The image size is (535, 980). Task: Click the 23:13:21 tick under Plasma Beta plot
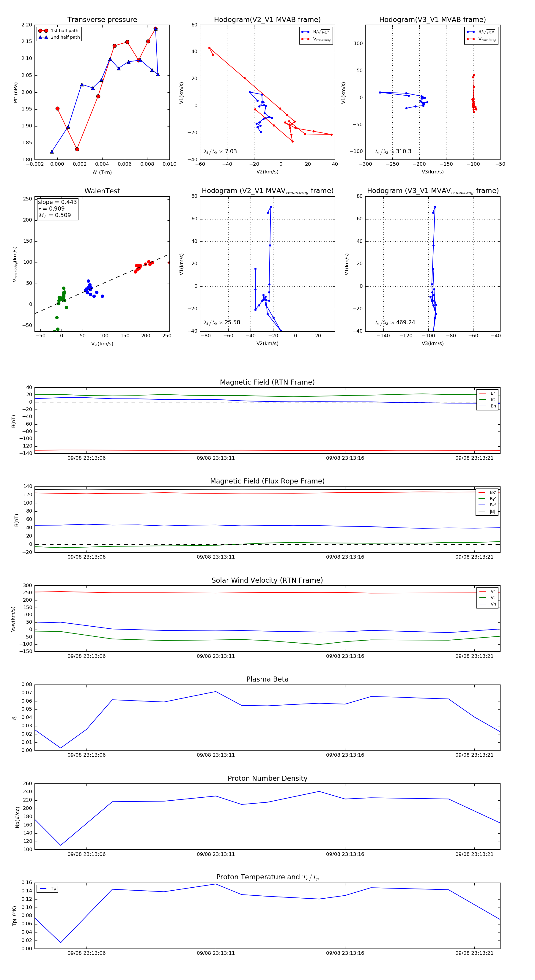474,755
